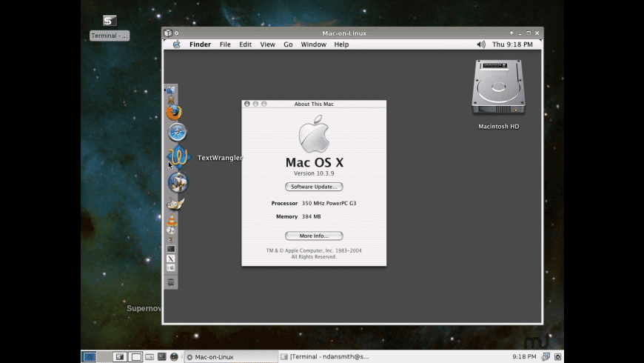The width and height of the screenshot is (644, 363).
Task: Click the 384 MB memory value
Action: pos(312,216)
